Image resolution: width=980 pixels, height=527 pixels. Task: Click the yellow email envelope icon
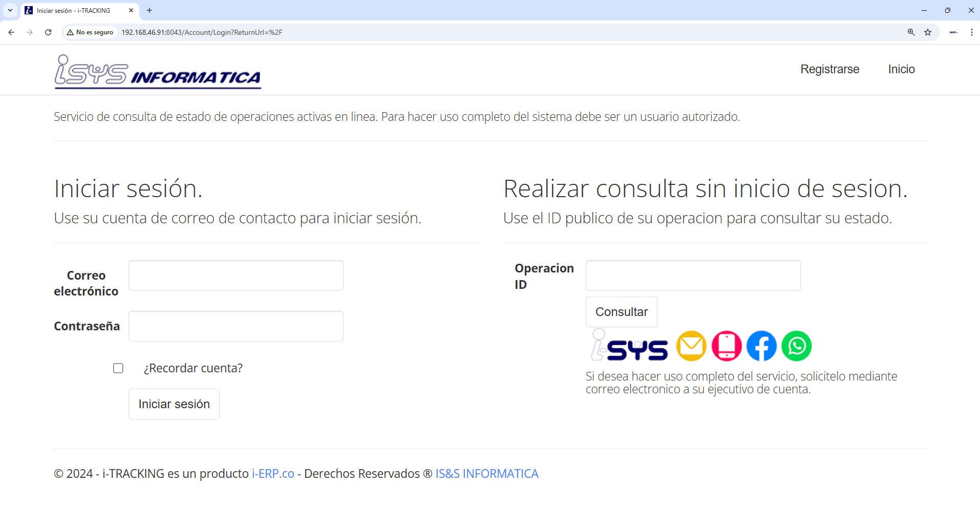(x=691, y=346)
